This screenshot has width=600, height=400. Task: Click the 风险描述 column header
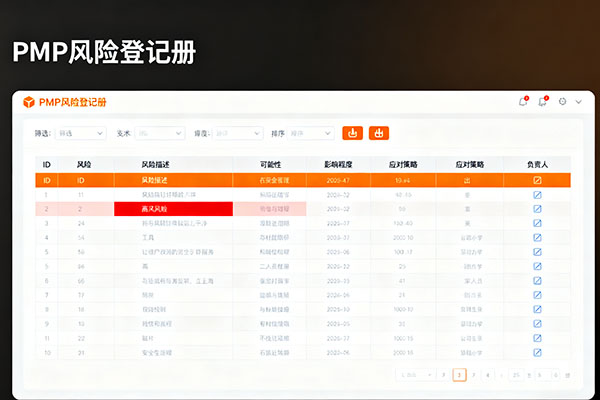(x=156, y=163)
